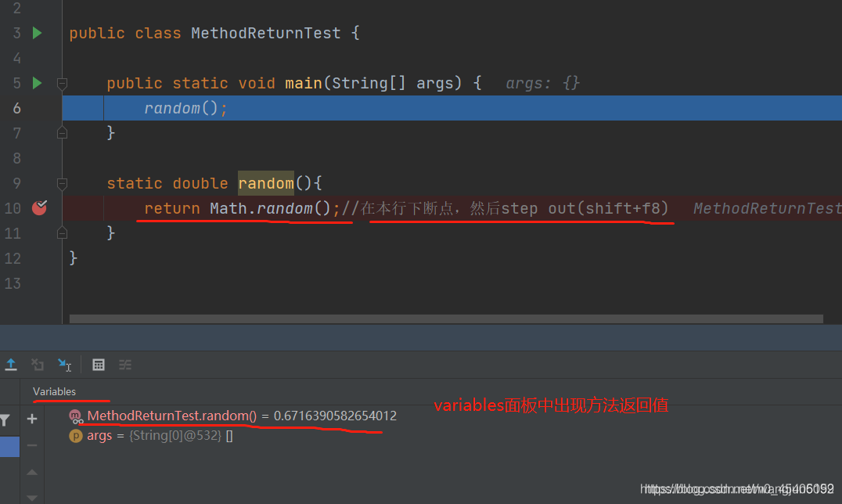Collapse the random method fold marker on line 9
The height and width of the screenshot is (504, 842).
coord(62,183)
